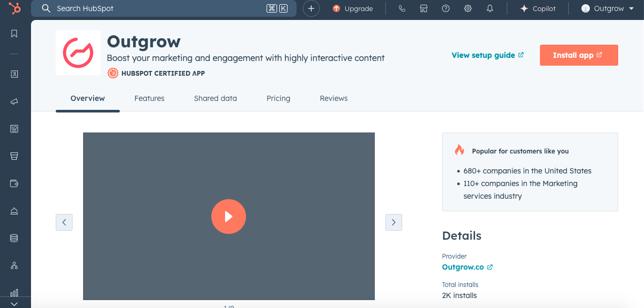The height and width of the screenshot is (308, 644).
Task: Click the 'Popular for customers like you' heading
Action: tap(520, 151)
